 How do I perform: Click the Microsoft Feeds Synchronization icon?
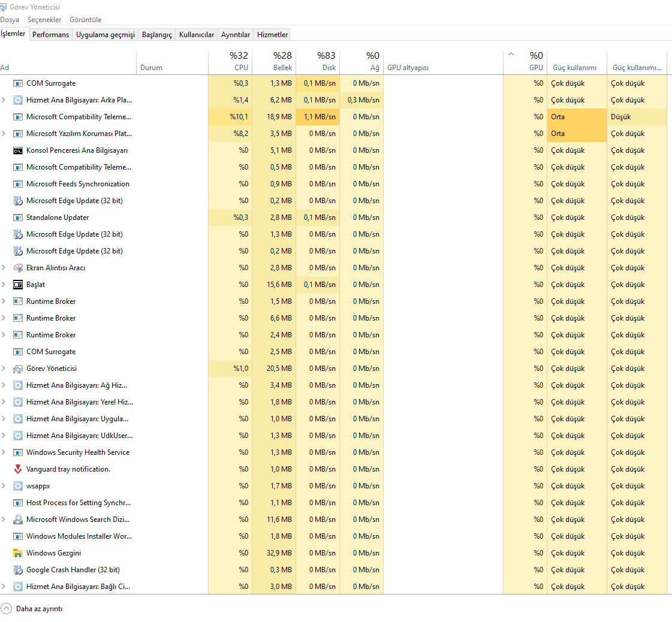(17, 184)
